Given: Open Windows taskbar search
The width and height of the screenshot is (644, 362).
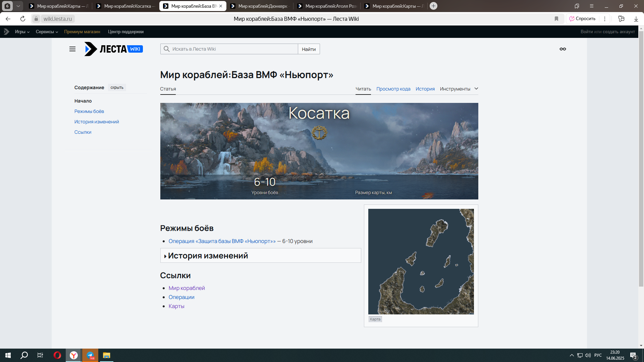Looking at the screenshot, I should coord(24,355).
